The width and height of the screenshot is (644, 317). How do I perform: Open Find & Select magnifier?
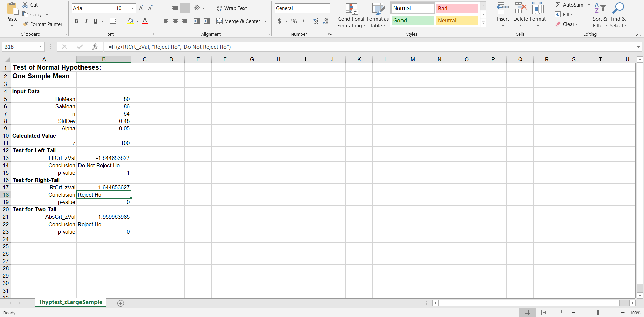pyautogui.click(x=618, y=15)
